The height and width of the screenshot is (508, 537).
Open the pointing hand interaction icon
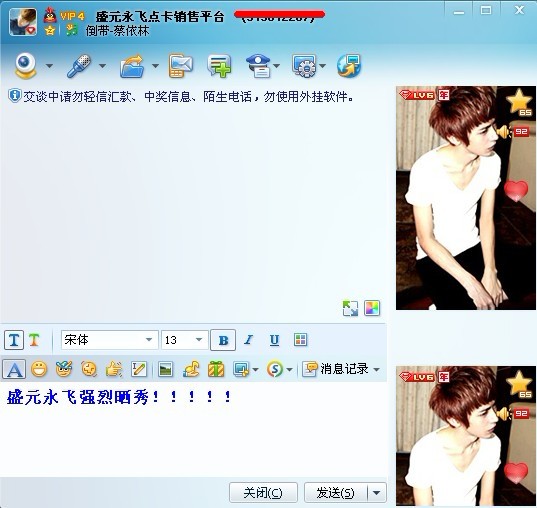(x=114, y=369)
